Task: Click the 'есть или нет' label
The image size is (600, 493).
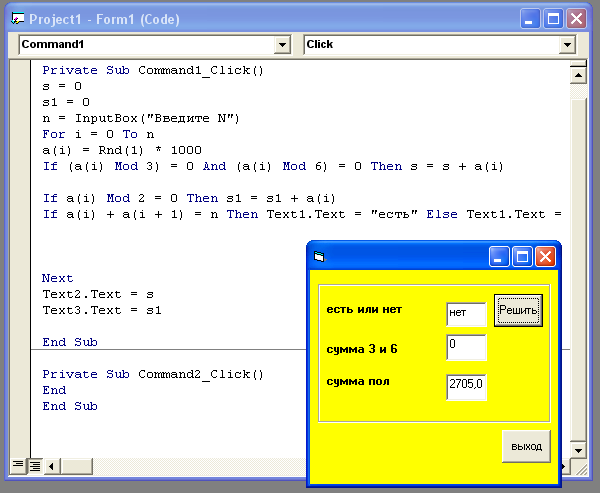Action: coord(364,309)
